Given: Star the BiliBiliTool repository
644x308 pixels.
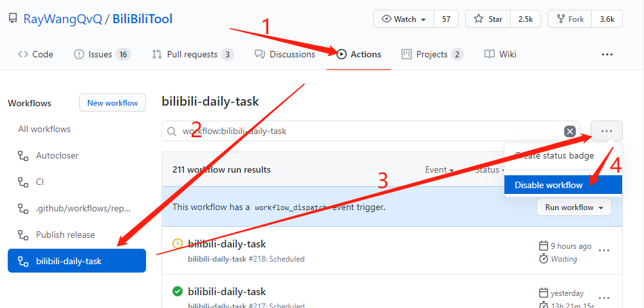Looking at the screenshot, I should [x=488, y=19].
